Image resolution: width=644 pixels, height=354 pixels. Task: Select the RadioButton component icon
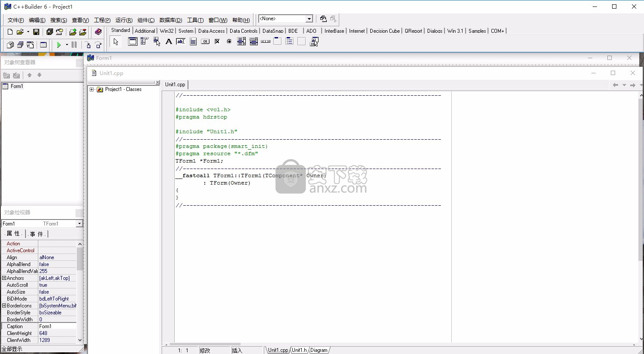tap(229, 42)
